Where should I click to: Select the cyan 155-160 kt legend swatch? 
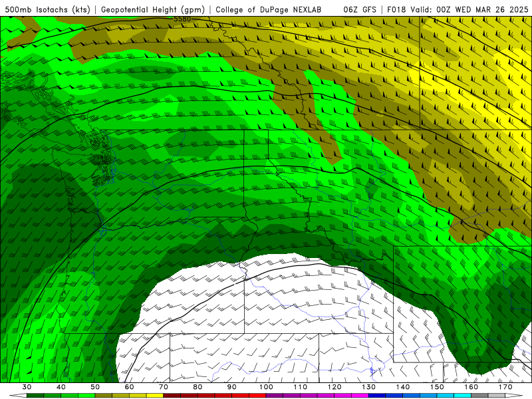[462, 396]
